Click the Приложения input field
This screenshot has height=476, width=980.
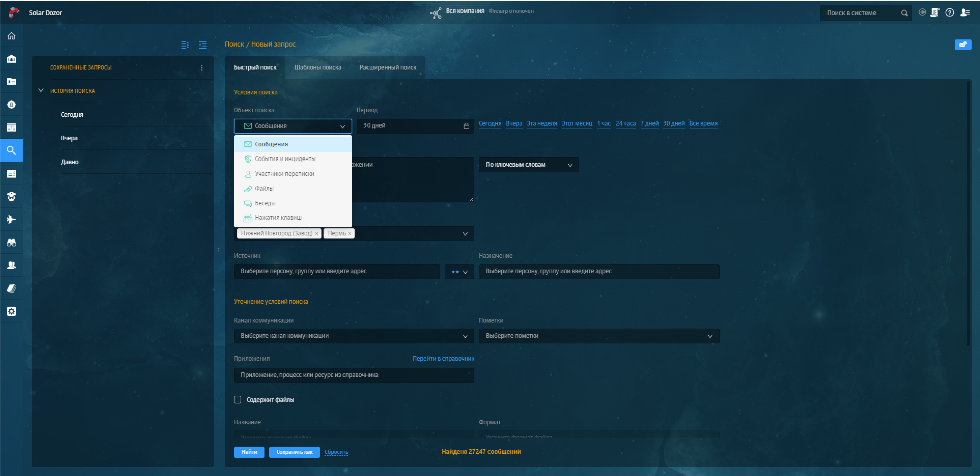click(x=354, y=375)
